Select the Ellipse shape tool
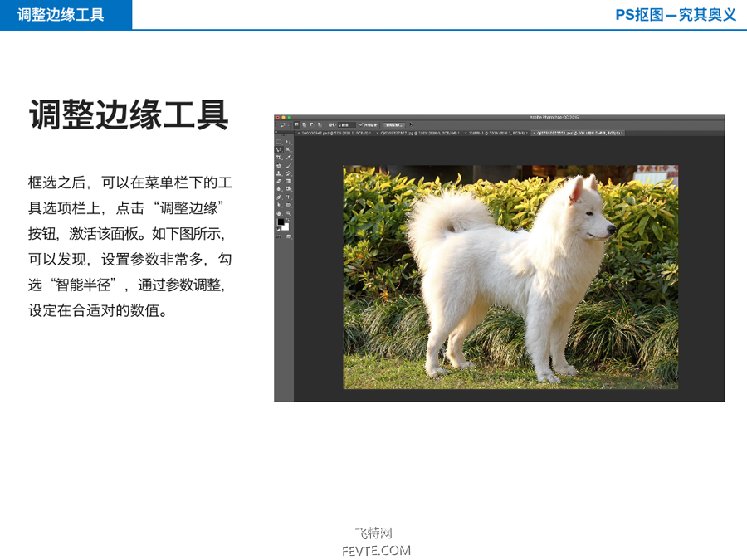 (288, 205)
